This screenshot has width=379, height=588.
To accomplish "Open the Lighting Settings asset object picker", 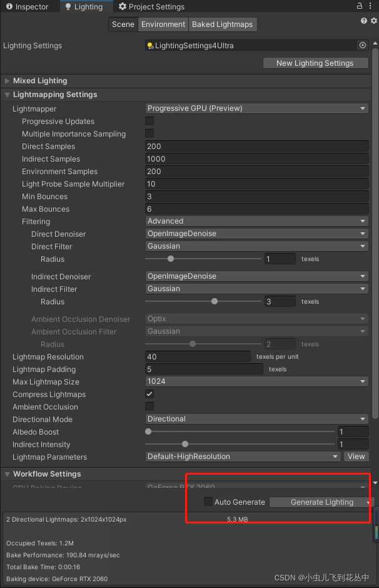I will (x=363, y=45).
